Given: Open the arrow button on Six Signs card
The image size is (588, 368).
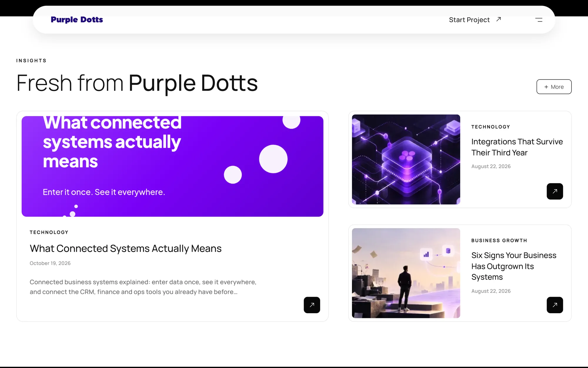Looking at the screenshot, I should (x=555, y=305).
